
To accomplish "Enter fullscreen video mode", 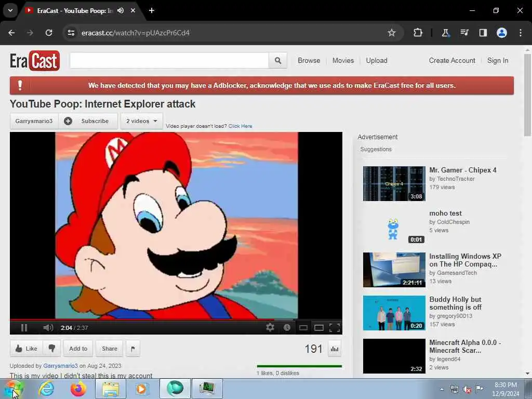I will click(x=335, y=327).
